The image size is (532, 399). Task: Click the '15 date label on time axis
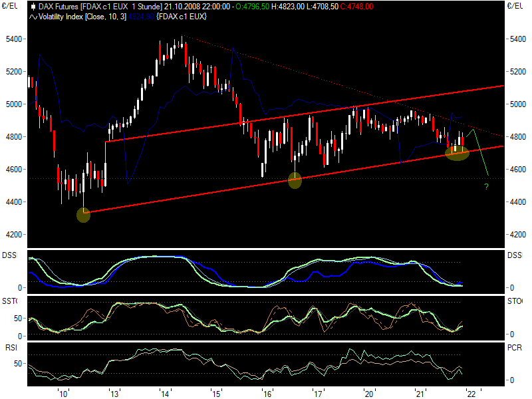coord(216,394)
